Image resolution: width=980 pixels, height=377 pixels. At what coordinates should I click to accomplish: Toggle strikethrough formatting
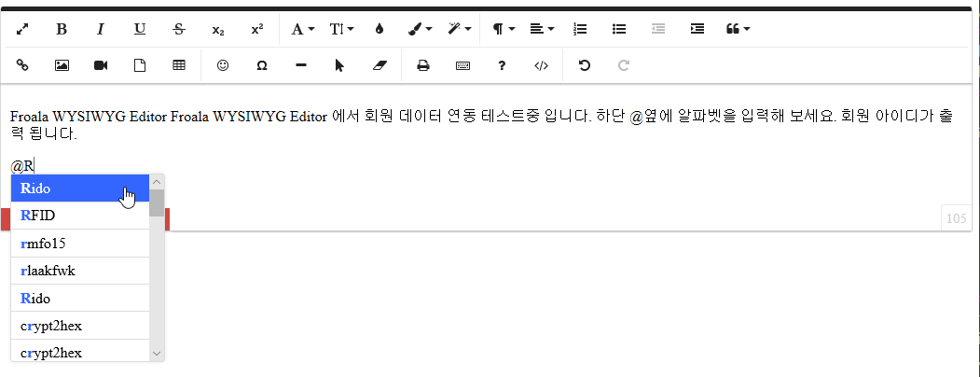179,29
